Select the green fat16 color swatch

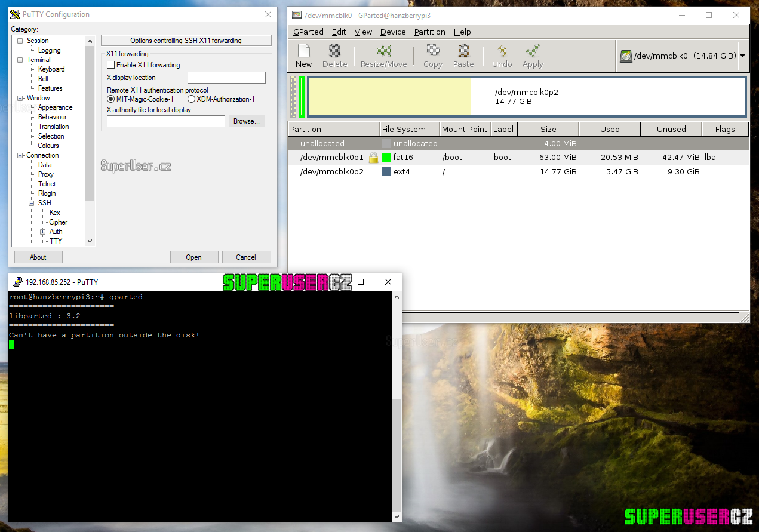tap(386, 158)
